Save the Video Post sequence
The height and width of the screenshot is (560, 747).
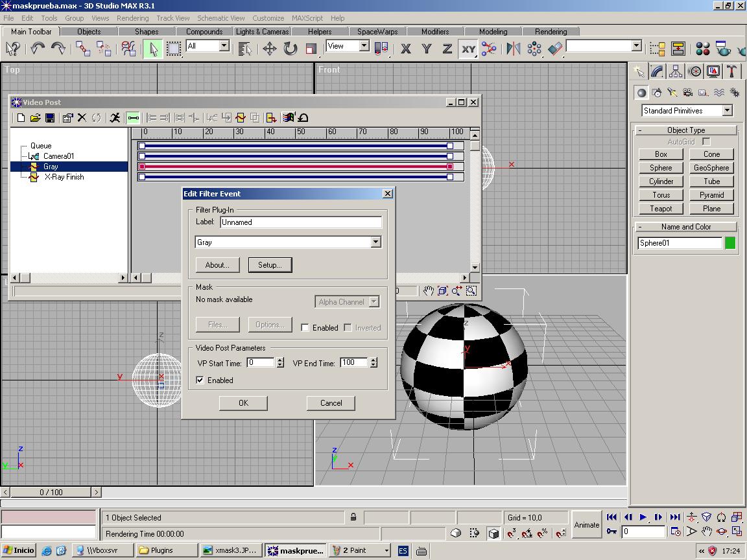pyautogui.click(x=49, y=117)
